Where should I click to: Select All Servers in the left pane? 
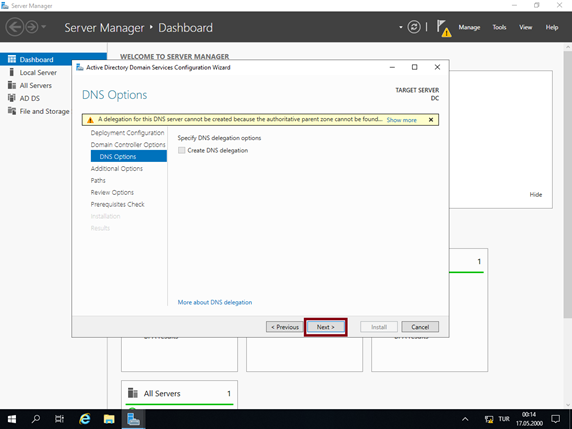tap(35, 85)
